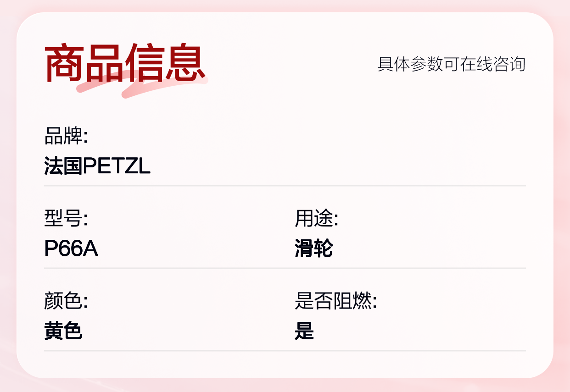
Task: Click the 型号: field label
Action: [x=66, y=219]
